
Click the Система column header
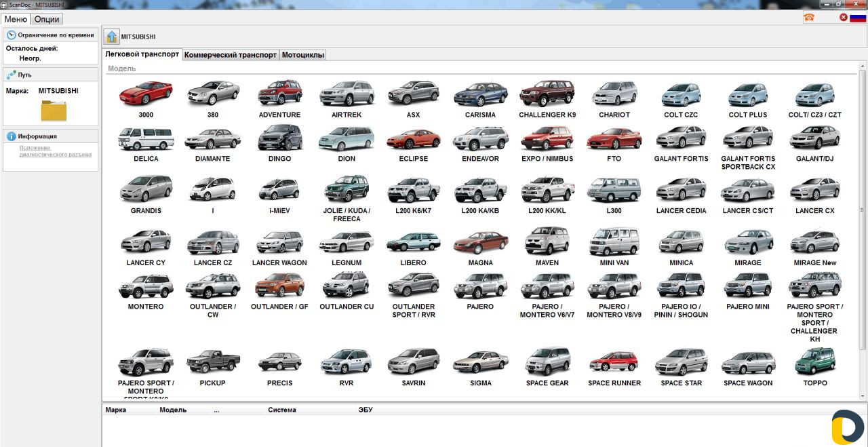281,410
